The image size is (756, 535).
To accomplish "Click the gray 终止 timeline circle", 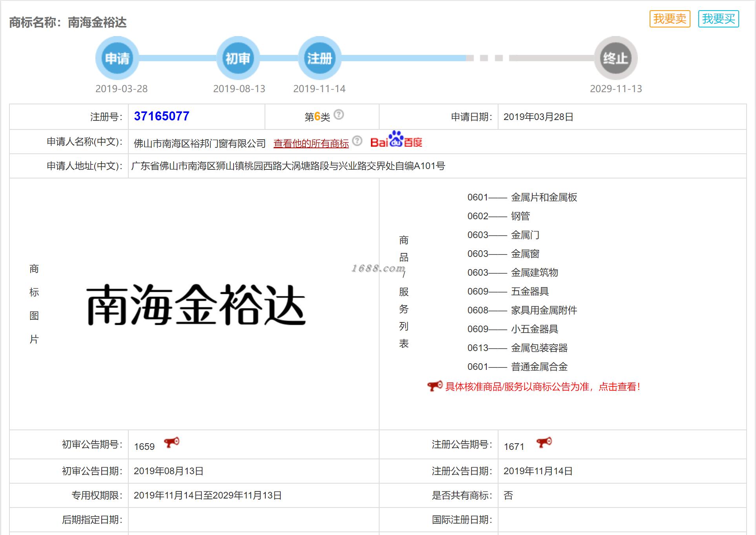I will tap(615, 58).
